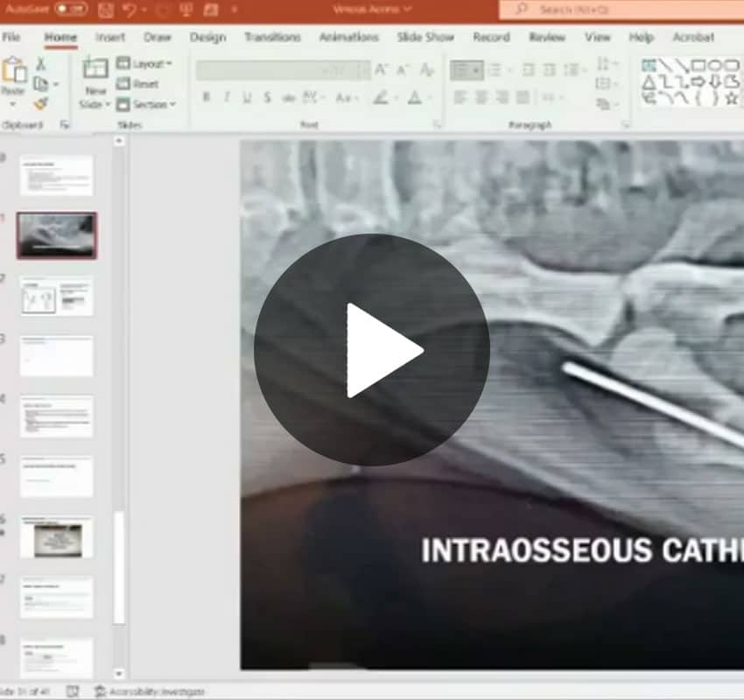Open the Slide Show tab
Viewport: 744px width, 700px height.
[425, 37]
